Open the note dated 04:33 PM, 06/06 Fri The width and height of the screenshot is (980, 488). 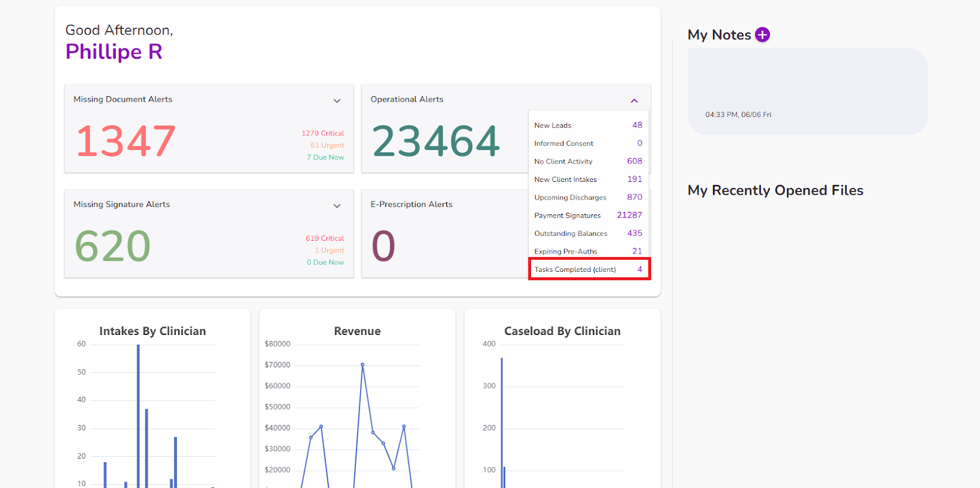click(x=807, y=92)
